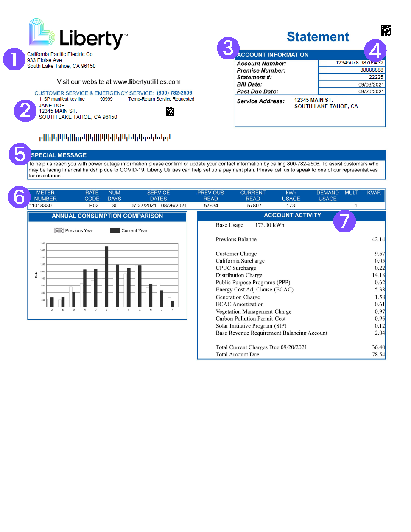Image resolution: width=411 pixels, height=532 pixels.
Task: Click the customer name JANE DOE
Action: pyautogui.click(x=52, y=106)
